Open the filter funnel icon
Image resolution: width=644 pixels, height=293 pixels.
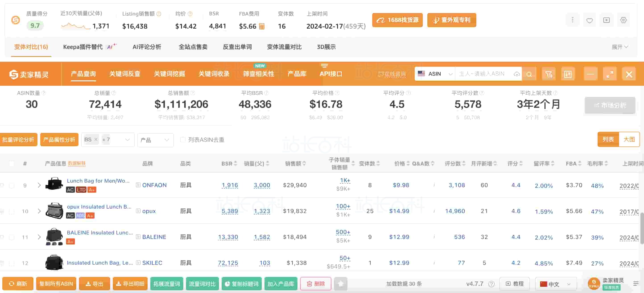549,74
